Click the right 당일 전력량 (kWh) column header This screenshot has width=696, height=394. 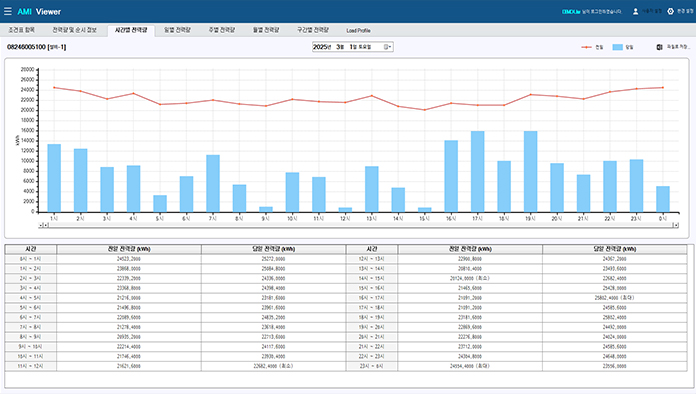coord(615,249)
